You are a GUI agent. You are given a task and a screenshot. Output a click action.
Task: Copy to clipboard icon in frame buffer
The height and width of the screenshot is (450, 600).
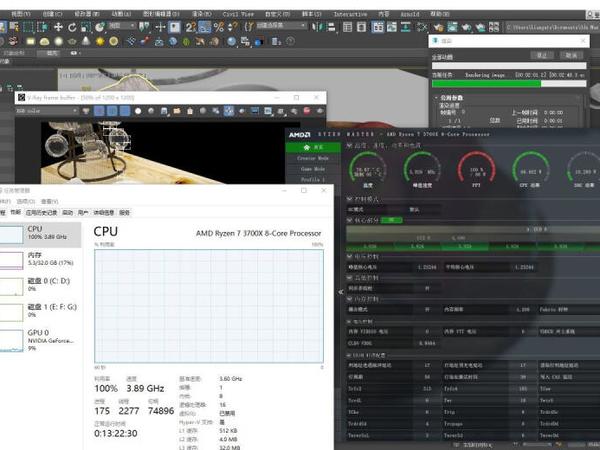190,111
